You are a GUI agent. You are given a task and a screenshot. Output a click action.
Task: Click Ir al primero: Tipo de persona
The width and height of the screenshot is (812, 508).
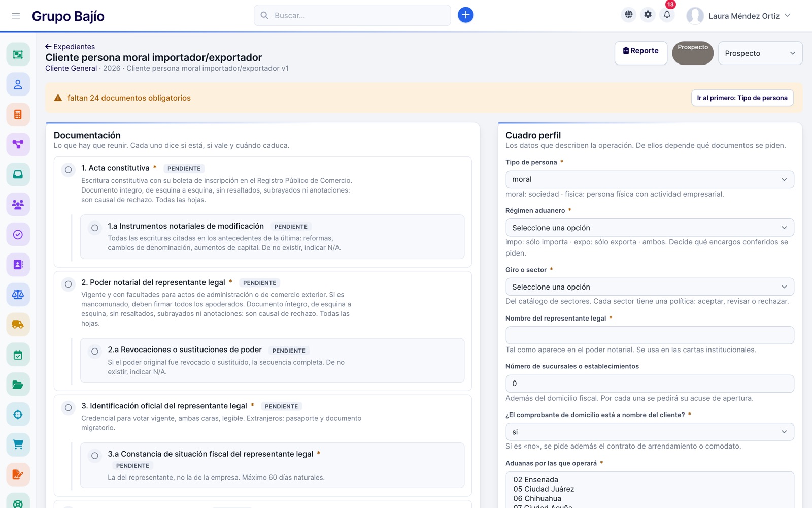coord(742,98)
